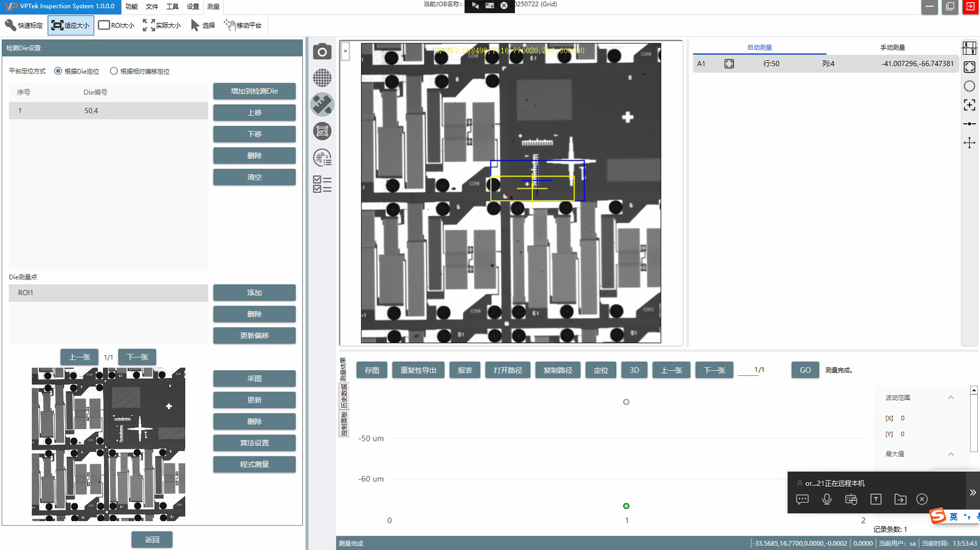Click the results panel scrollbar up arrow

coord(973,390)
